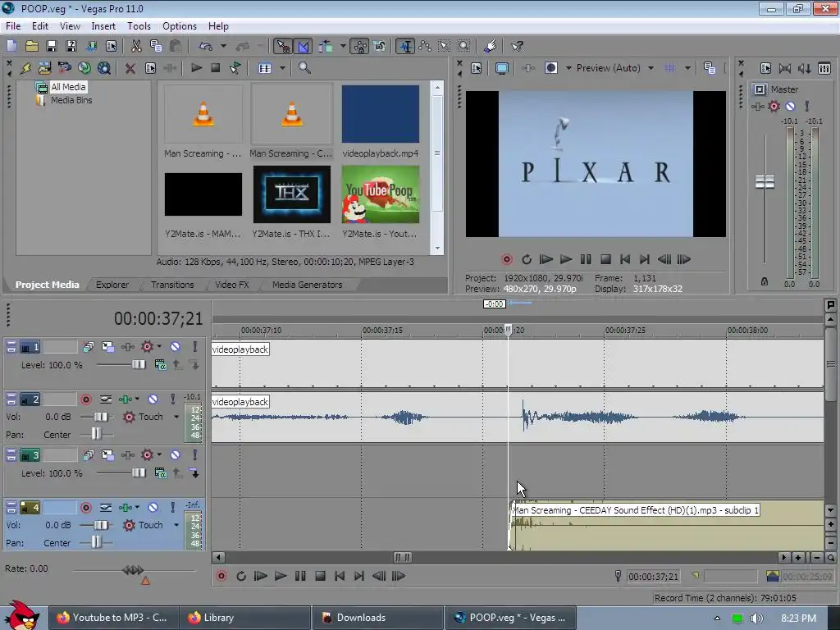Click the What's This help icon in toolbar

pyautogui.click(x=517, y=46)
